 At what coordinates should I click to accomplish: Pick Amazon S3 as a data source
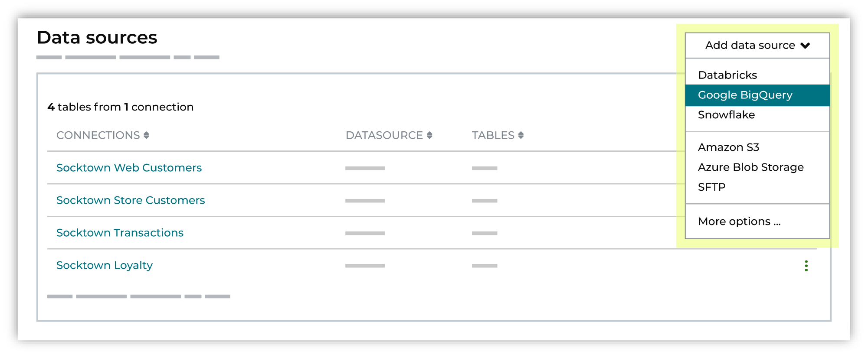[728, 147]
